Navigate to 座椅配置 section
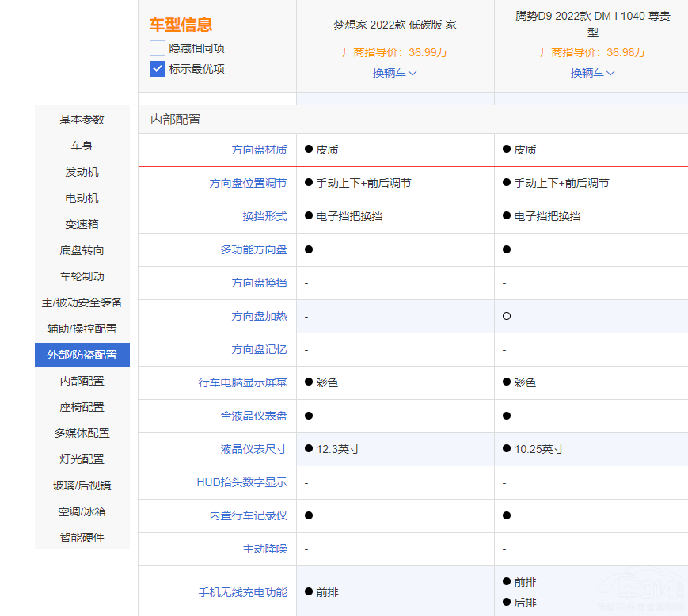688x616 pixels. coord(82,407)
